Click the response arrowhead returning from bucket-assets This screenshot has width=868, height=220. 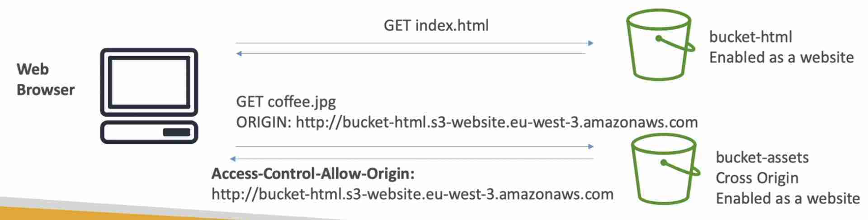233,159
